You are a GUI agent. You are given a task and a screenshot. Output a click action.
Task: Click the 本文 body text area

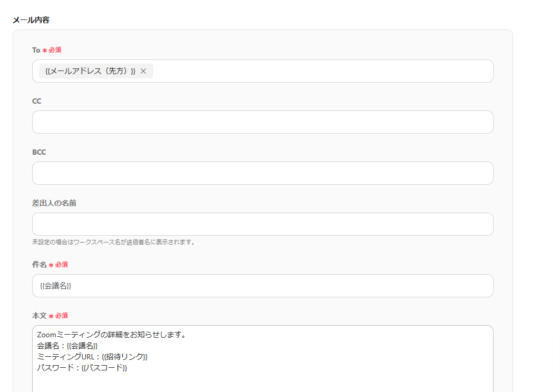pos(262,358)
